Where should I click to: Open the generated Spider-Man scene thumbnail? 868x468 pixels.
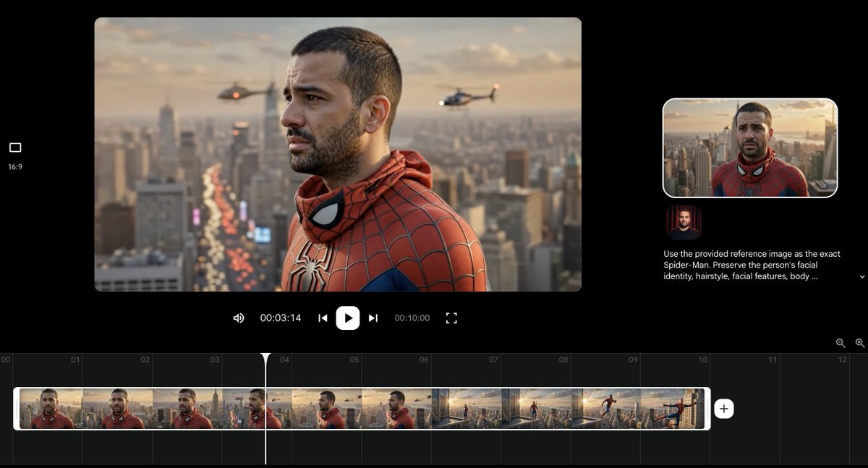pyautogui.click(x=750, y=148)
